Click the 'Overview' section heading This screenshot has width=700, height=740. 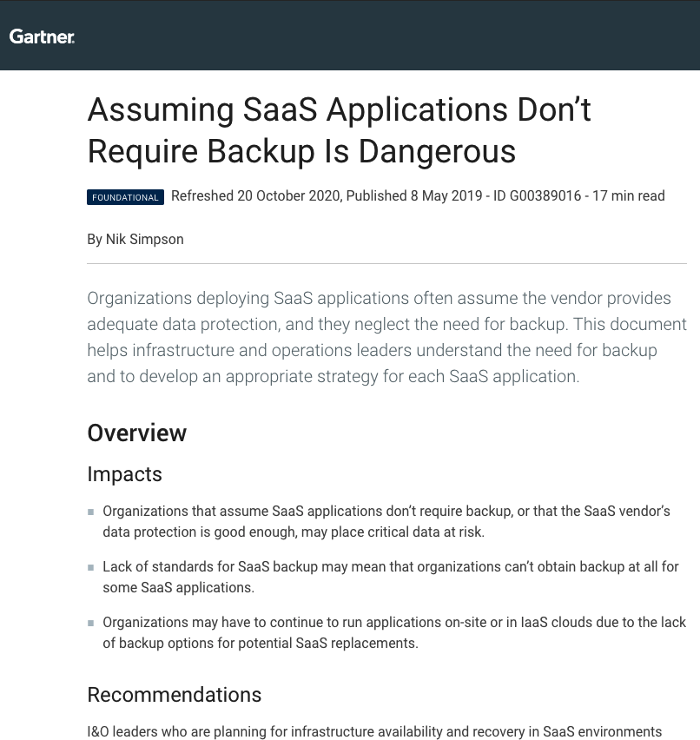click(x=137, y=433)
